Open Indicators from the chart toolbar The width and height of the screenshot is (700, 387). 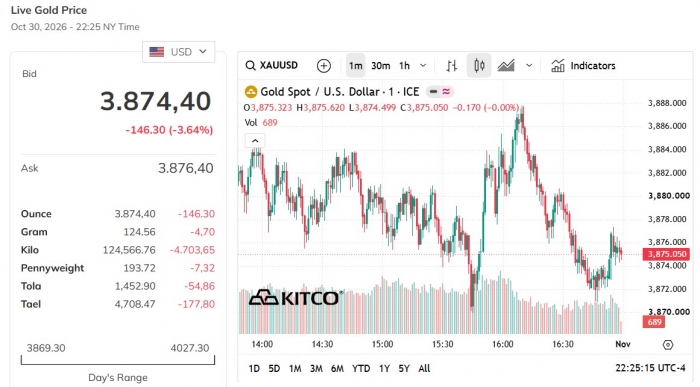click(x=583, y=66)
